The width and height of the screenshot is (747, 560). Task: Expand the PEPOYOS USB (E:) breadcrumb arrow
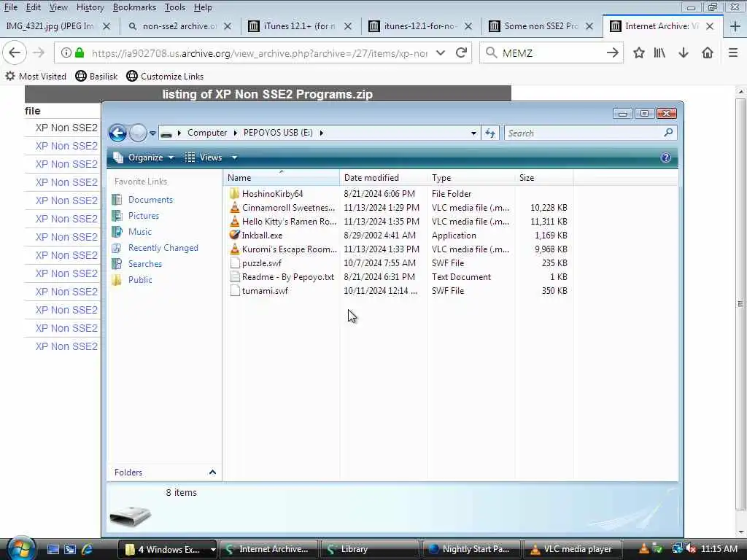click(x=322, y=133)
